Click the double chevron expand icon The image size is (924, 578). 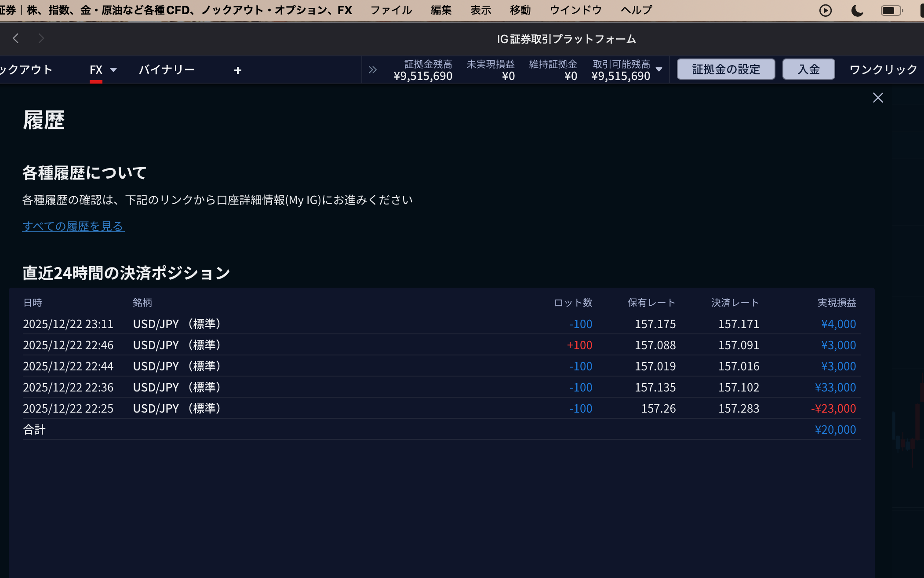click(x=373, y=70)
